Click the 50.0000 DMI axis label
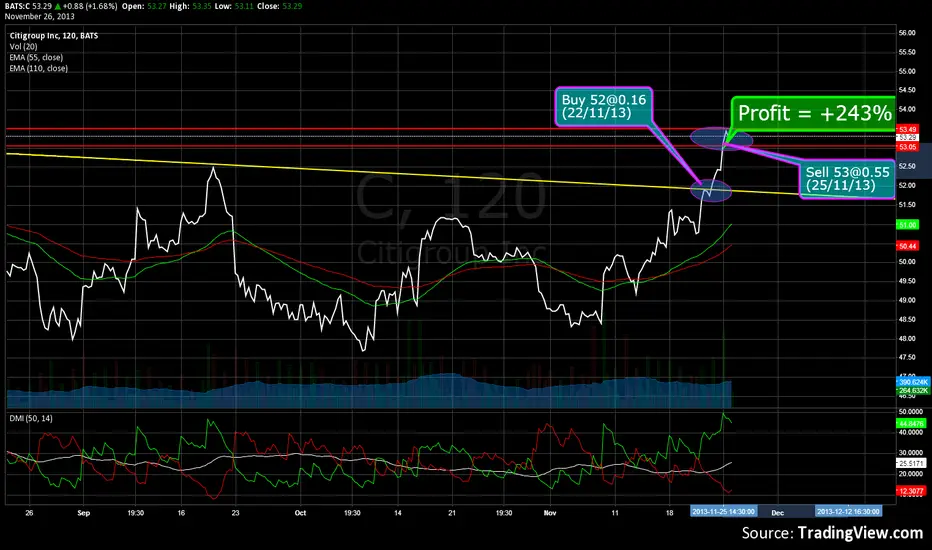 911,411
